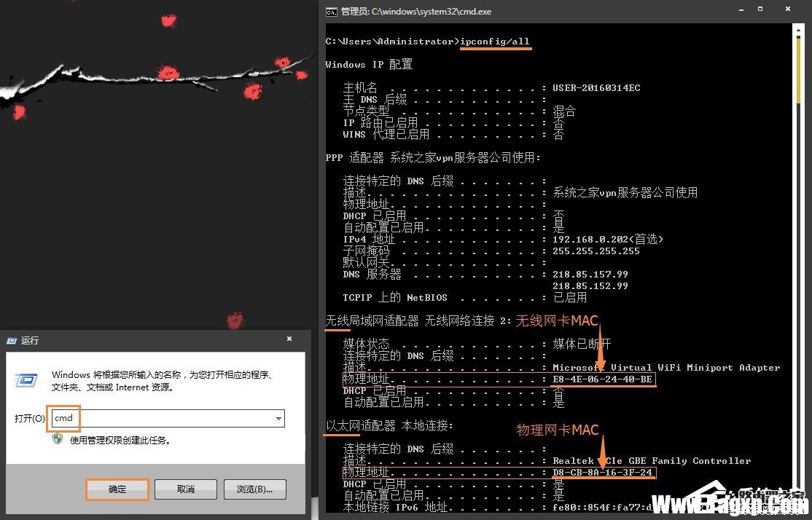Screen dimensions: 812x520
Task: Maximize the cmd.exe window
Action: click(760, 9)
